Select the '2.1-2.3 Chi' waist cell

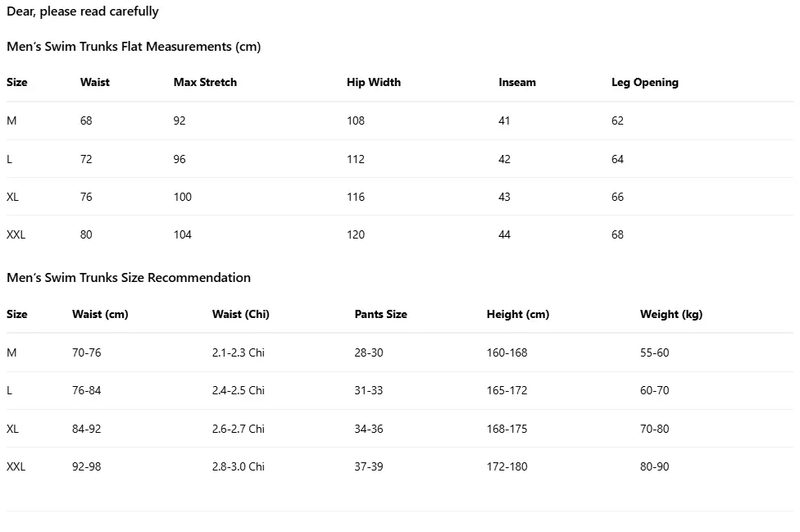[x=239, y=352]
